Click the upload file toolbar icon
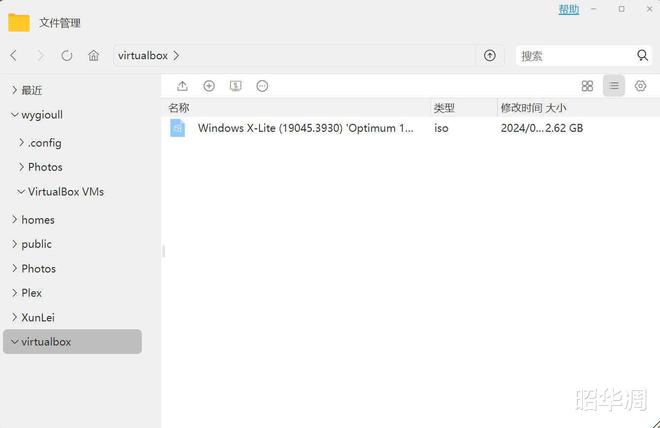The width and height of the screenshot is (660, 428). click(182, 86)
